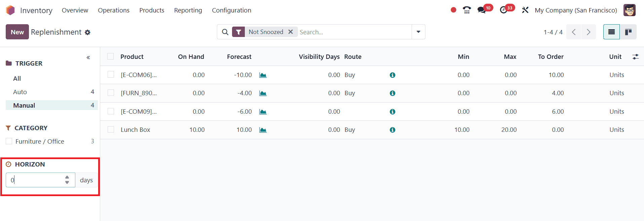Click forecast value -6.00
The height and width of the screenshot is (221, 644).
click(x=244, y=112)
